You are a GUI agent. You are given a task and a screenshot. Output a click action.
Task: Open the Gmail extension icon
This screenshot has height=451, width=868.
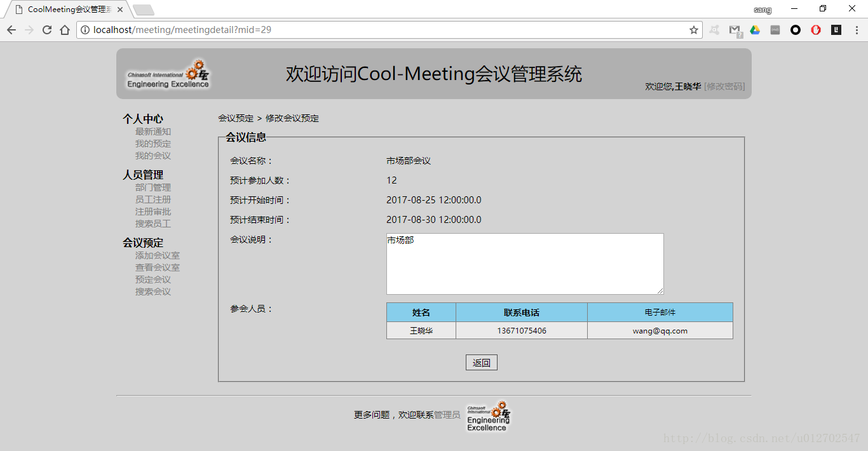735,30
